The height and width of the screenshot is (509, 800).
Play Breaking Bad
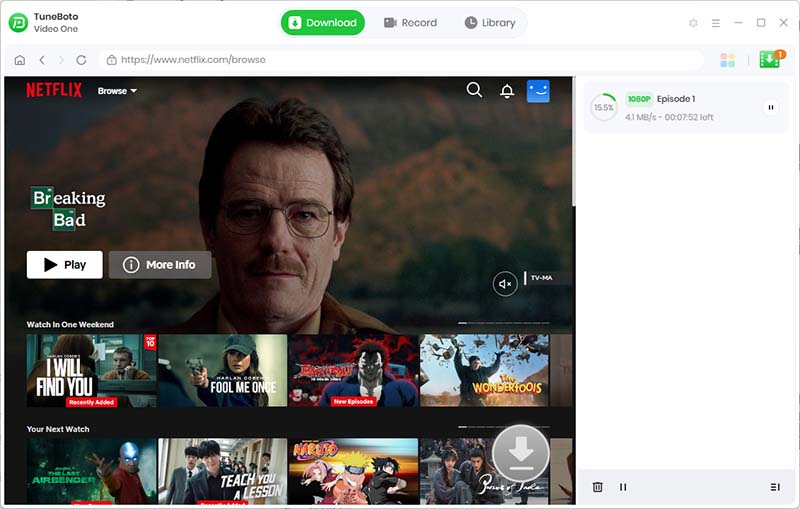point(64,265)
